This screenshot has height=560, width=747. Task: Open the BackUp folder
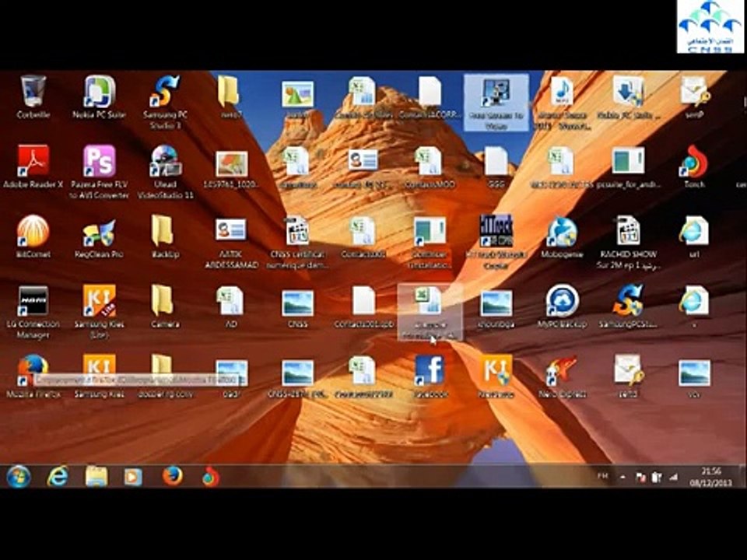coord(165,236)
